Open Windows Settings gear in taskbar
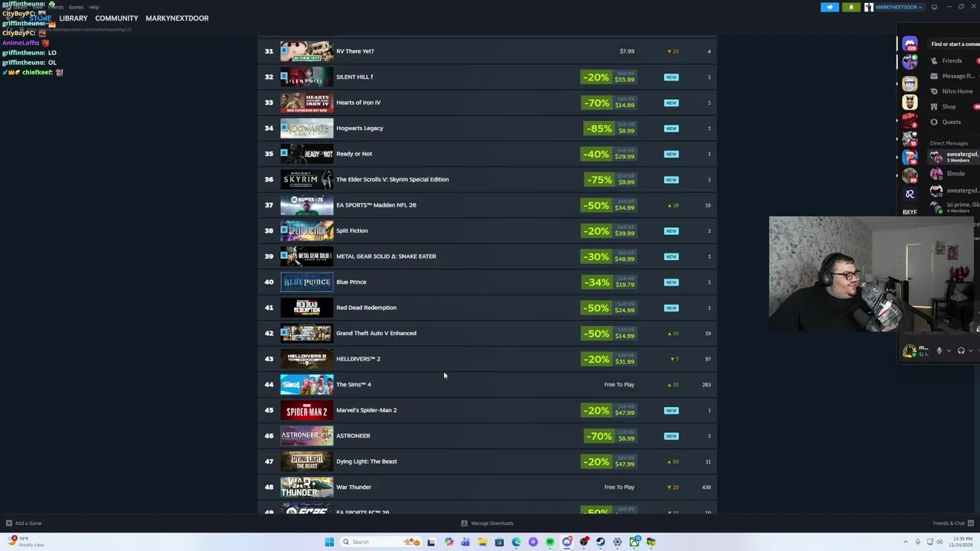Image resolution: width=980 pixels, height=551 pixels. pos(617,542)
